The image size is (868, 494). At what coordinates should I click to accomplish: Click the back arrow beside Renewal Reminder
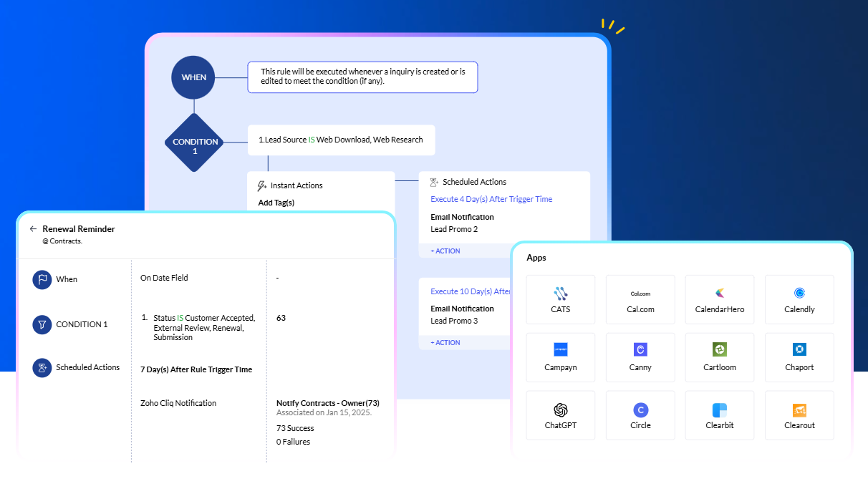click(x=33, y=229)
